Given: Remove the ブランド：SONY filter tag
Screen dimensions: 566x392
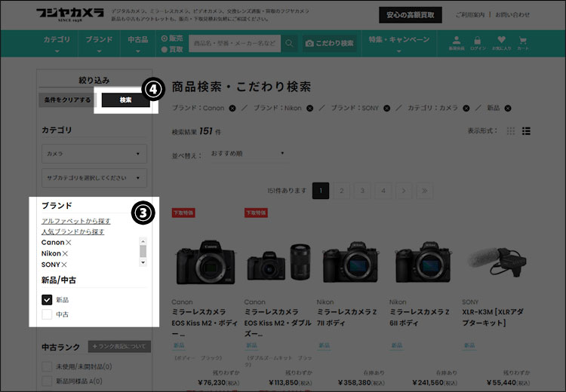Looking at the screenshot, I should [386, 109].
